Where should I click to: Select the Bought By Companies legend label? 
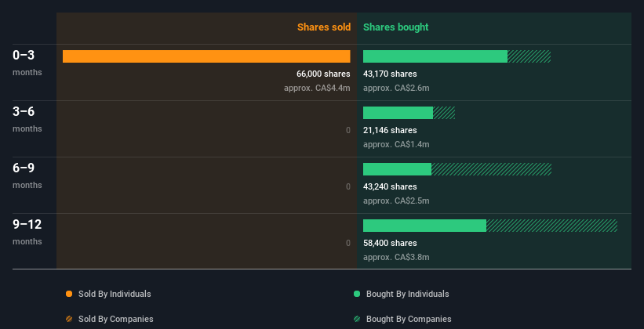(409, 319)
